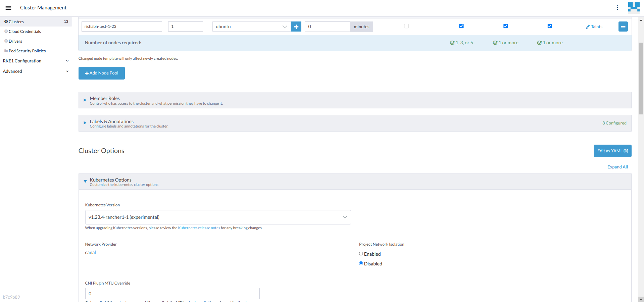Click the globe icon beside Clusters
Viewport: 644px width, 302px height.
(6, 21)
